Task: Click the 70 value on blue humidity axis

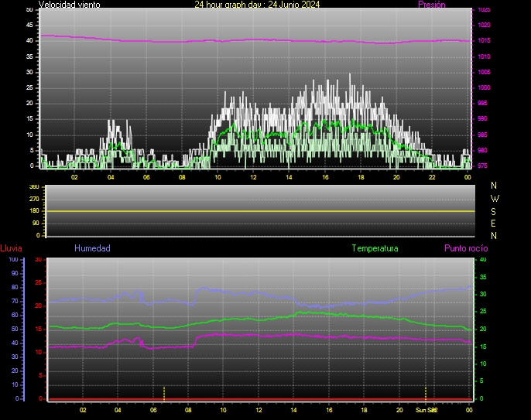Action: (x=15, y=301)
